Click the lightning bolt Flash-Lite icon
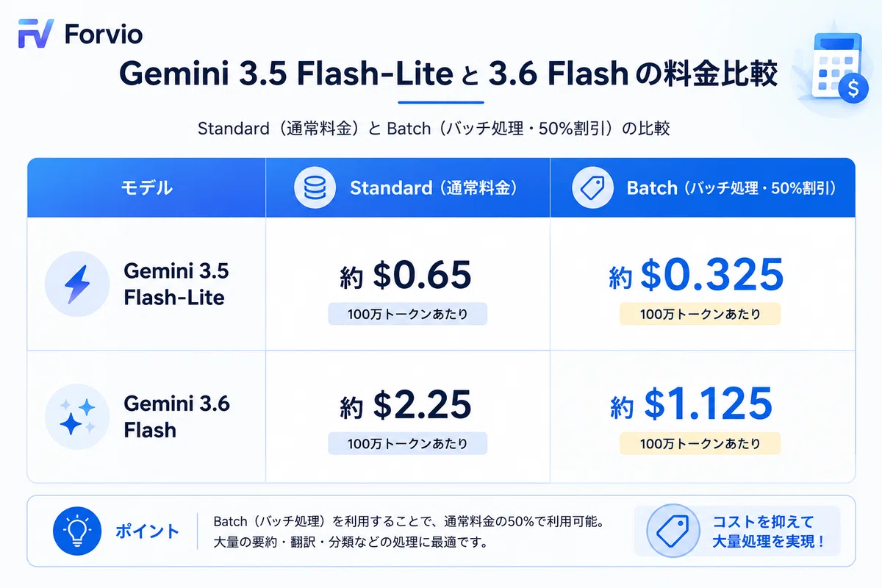Image resolution: width=882 pixels, height=588 pixels. click(x=77, y=284)
